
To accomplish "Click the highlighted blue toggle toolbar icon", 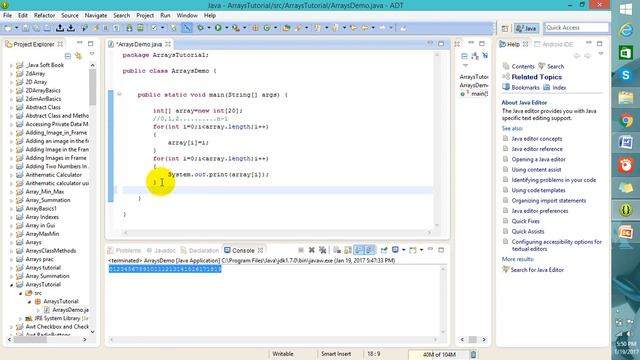I will click(187, 28).
